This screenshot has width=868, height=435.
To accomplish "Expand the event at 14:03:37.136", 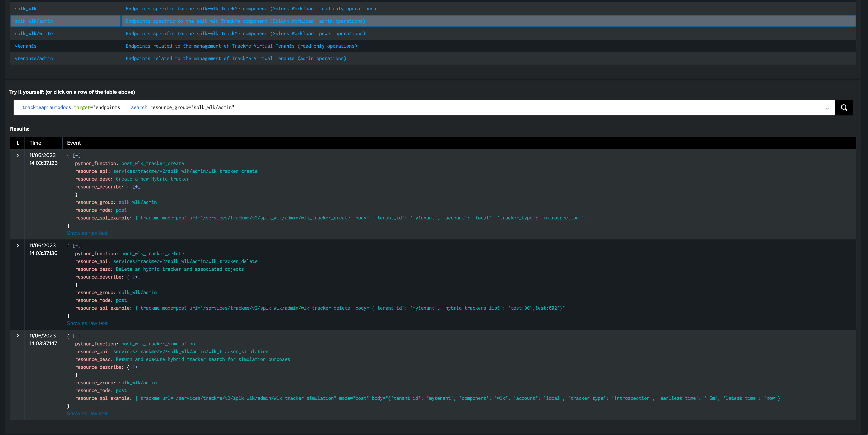I will pyautogui.click(x=17, y=246).
